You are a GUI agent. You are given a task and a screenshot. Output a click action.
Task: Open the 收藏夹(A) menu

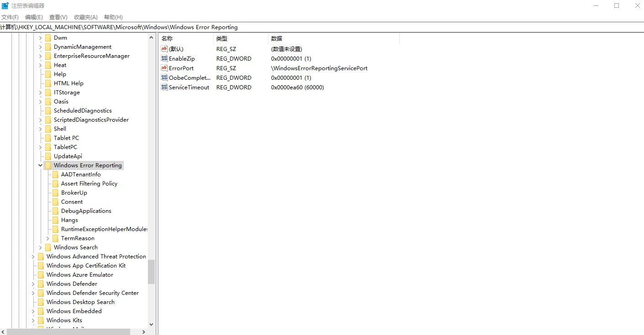tap(85, 17)
